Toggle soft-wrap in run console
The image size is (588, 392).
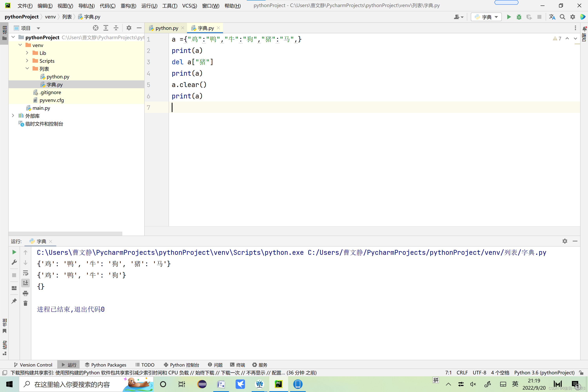[x=25, y=273]
